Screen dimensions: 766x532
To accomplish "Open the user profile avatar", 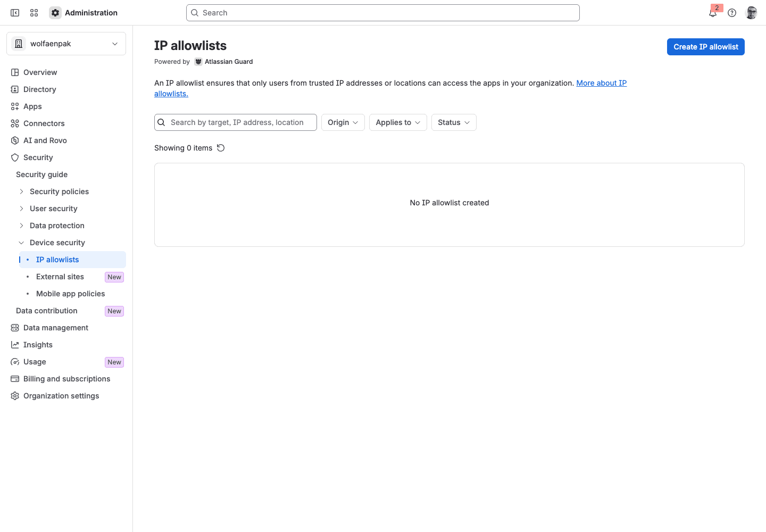I will 751,13.
